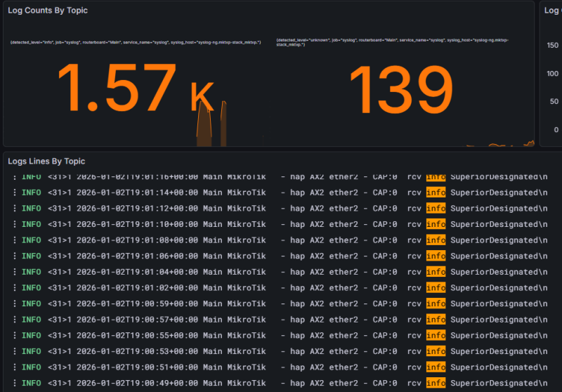The height and width of the screenshot is (392, 562).
Task: Open the Logs Lines By Topic panel title
Action: coord(46,162)
